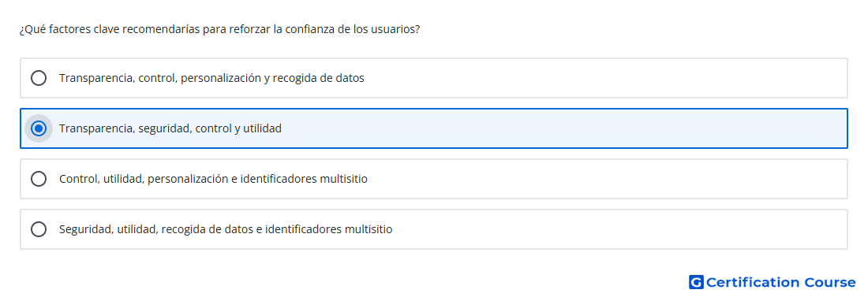The image size is (868, 297).
Task: Click the word 'Course' in the bottom logo
Action: [x=830, y=283]
